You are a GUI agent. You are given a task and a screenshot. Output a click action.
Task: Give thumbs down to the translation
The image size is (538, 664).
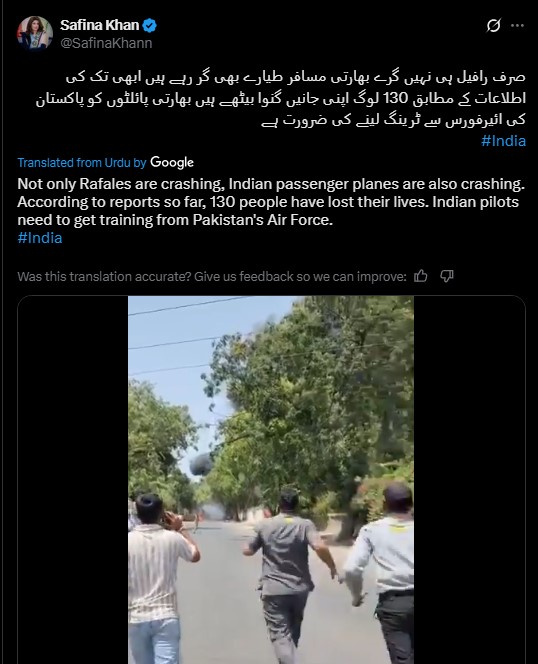tap(446, 277)
